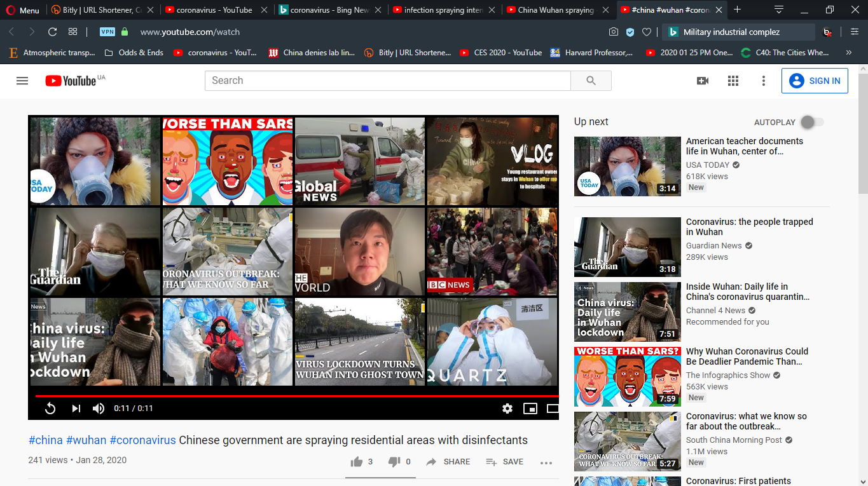
Task: Open The Infographics Show channel link
Action: pyautogui.click(x=728, y=375)
